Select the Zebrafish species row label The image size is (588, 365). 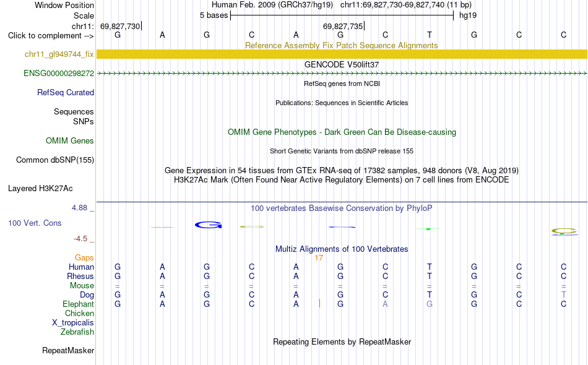click(77, 332)
